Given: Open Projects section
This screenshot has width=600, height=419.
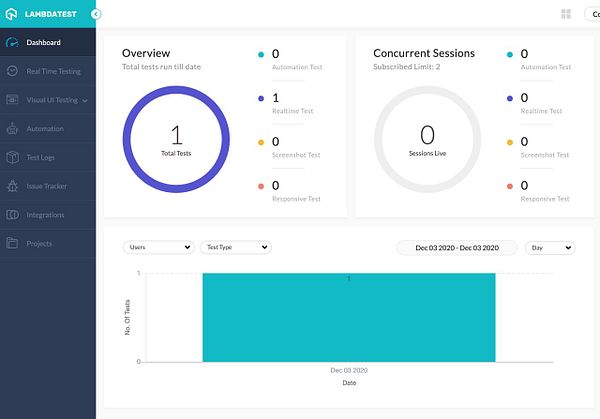Looking at the screenshot, I should [x=48, y=243].
